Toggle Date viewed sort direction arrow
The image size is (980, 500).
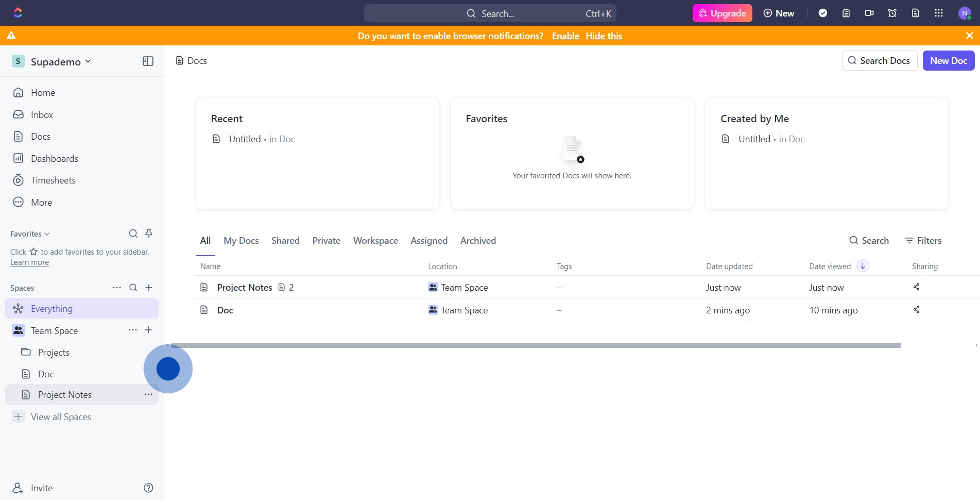click(863, 266)
